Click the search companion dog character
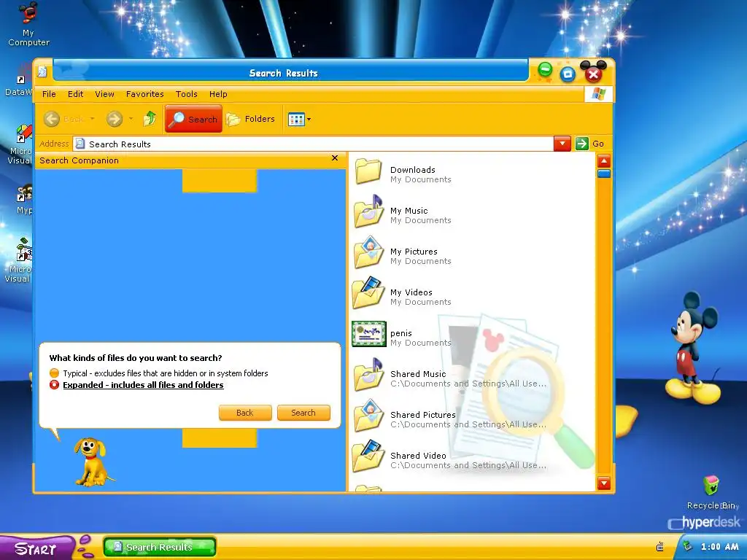Viewport: 747px width, 560px height. 93,462
